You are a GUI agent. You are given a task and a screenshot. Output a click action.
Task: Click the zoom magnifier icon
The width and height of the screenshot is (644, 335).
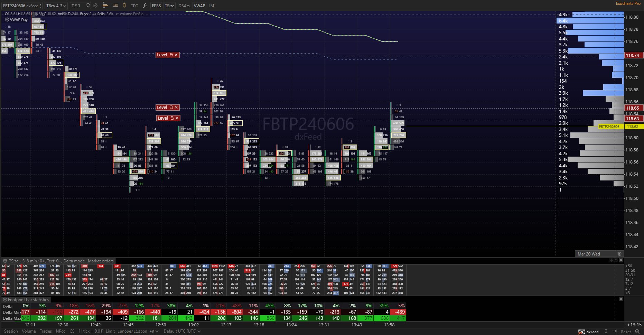(x=637, y=332)
